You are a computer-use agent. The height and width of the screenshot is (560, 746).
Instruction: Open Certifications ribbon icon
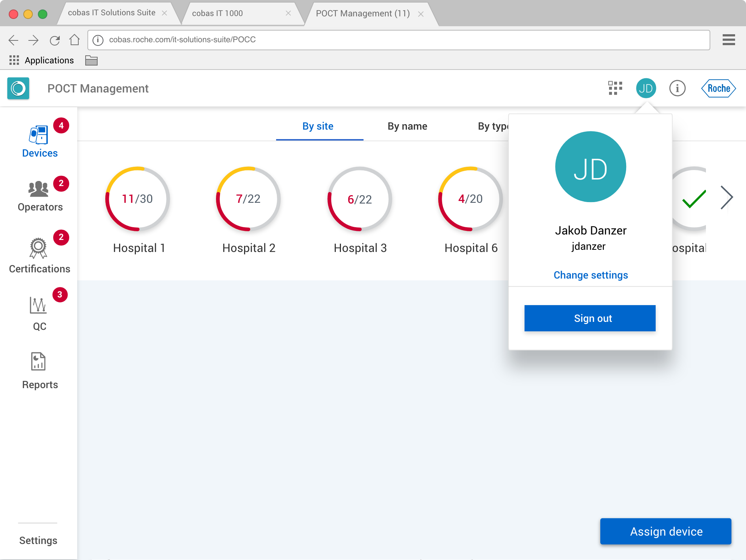[x=38, y=248]
